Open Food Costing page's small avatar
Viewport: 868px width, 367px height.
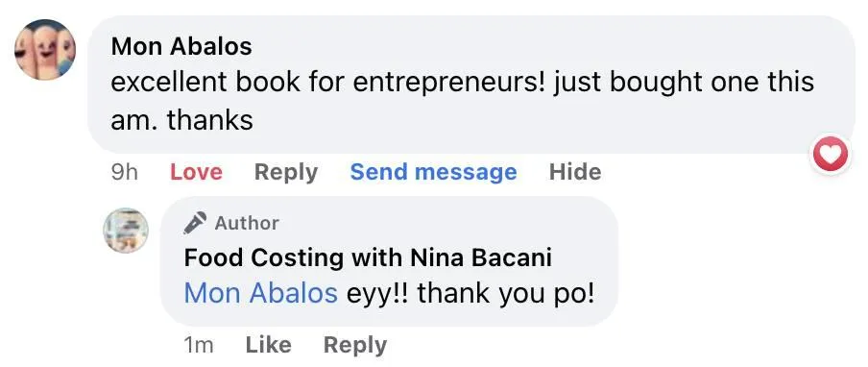coord(126,231)
